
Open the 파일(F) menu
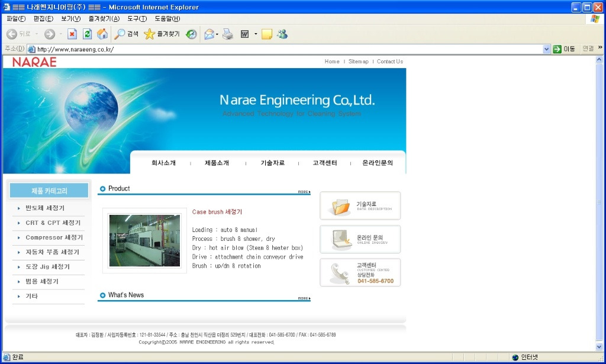(16, 18)
